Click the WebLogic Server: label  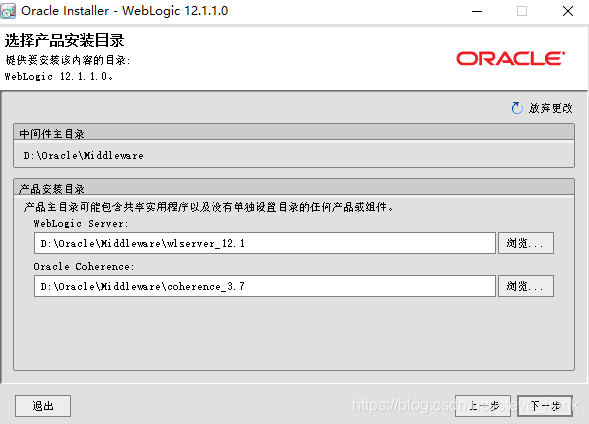[81, 223]
